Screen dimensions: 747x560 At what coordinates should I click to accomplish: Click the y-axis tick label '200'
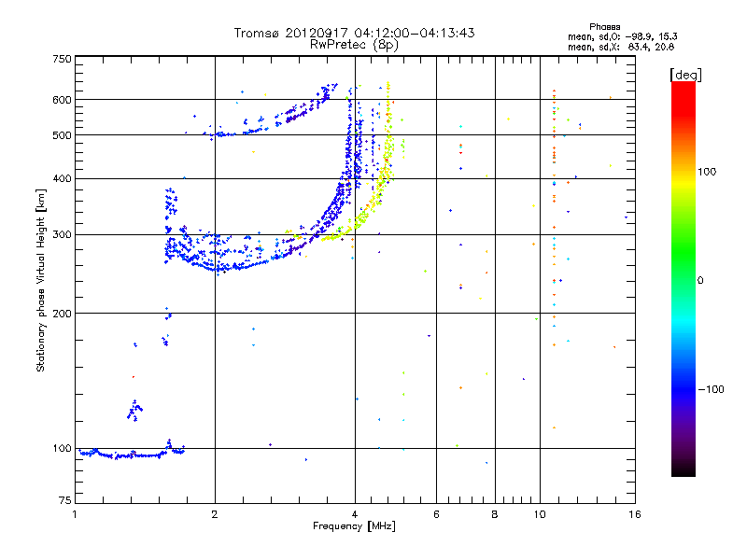click(x=62, y=314)
